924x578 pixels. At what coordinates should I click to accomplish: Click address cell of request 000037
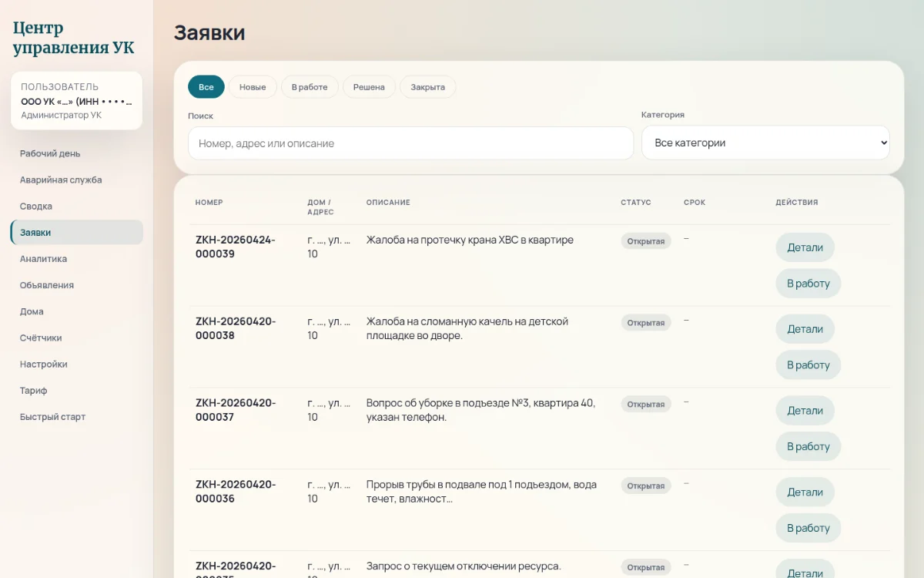click(x=329, y=410)
